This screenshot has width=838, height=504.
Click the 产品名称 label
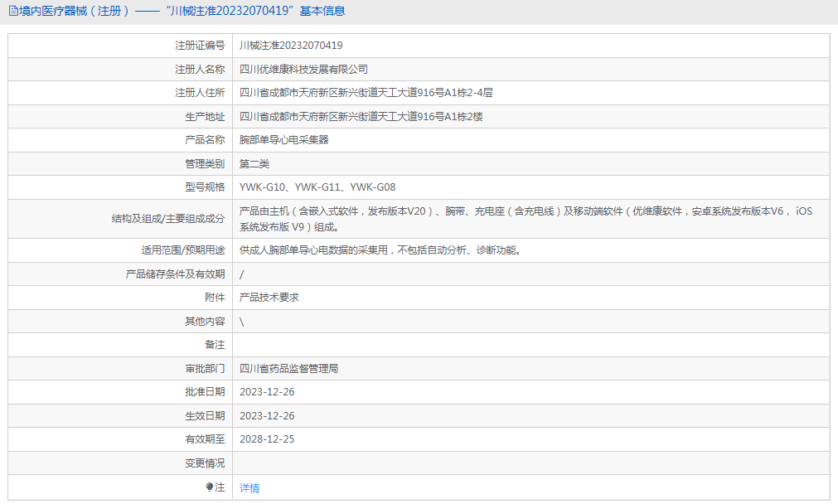tap(205, 140)
